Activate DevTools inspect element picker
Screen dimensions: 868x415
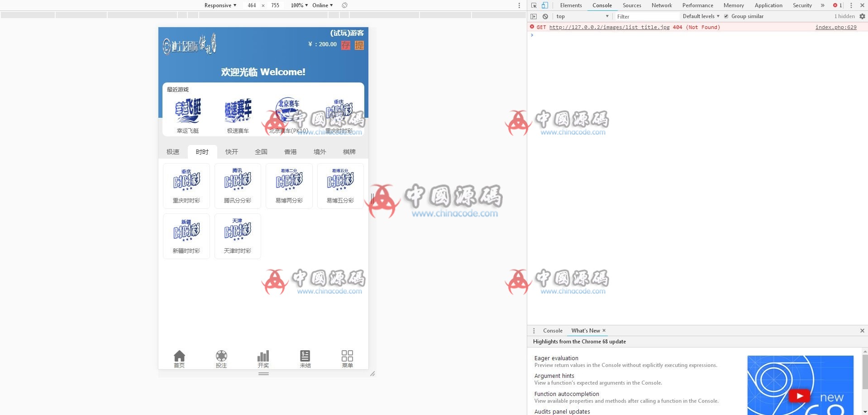click(534, 5)
